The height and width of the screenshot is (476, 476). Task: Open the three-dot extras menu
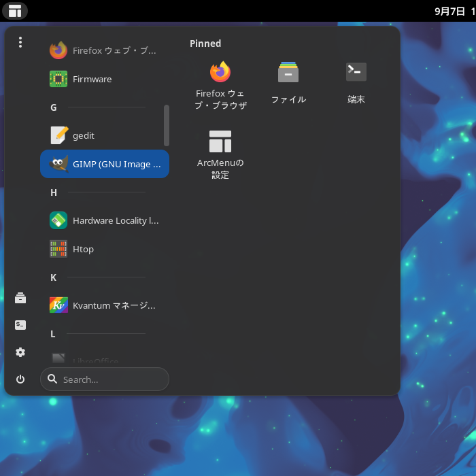pyautogui.click(x=20, y=42)
